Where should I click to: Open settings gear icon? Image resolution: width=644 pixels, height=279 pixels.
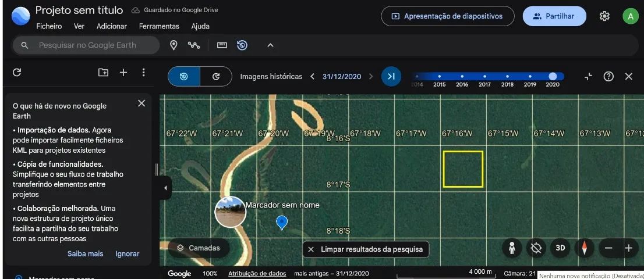point(604,16)
